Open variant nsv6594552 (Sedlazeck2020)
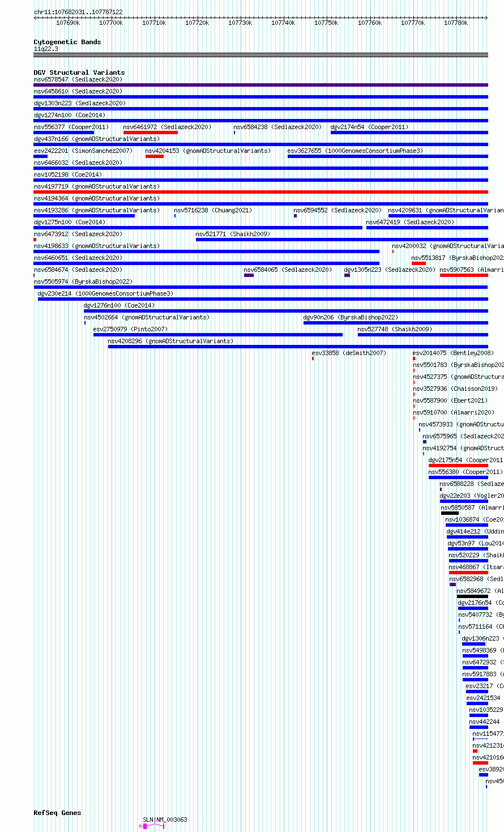 coord(338,210)
